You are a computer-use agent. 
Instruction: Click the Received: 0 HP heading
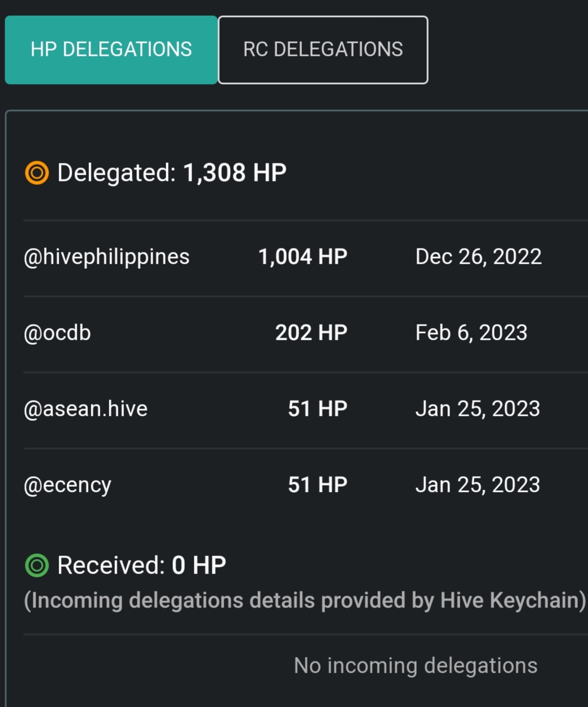pos(142,565)
